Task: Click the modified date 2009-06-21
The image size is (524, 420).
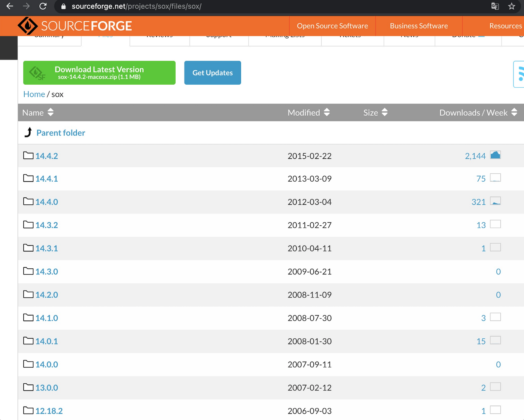Action: [x=310, y=272]
